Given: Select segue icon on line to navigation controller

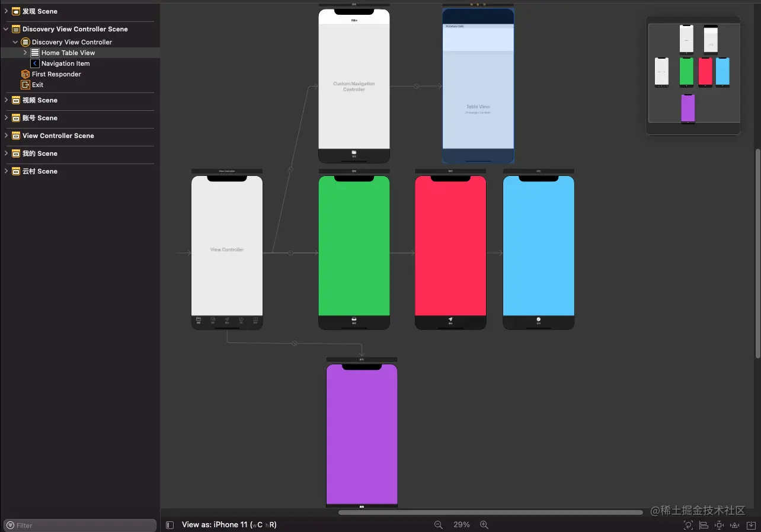Looking at the screenshot, I should (290, 169).
